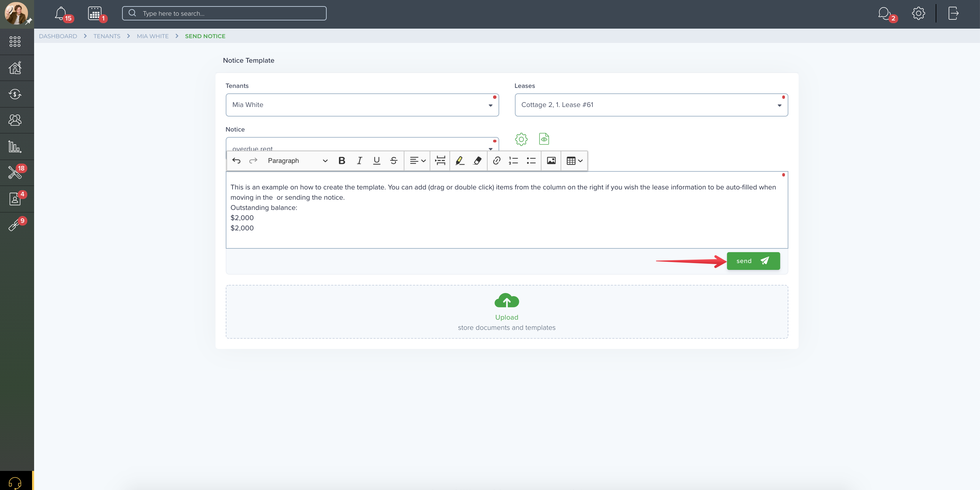The height and width of the screenshot is (490, 980).
Task: Open the apps grid menu in sidebar
Action: point(15,42)
